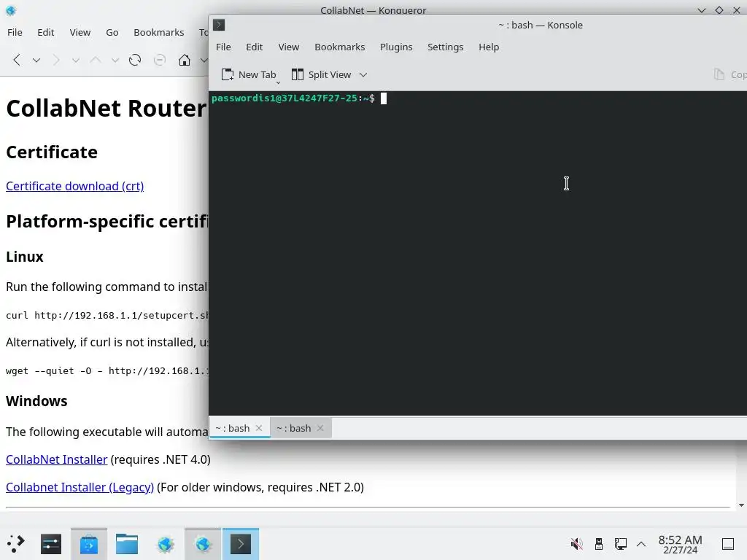The width and height of the screenshot is (747, 560).
Task: Select first bash tab in Konsole
Action: click(239, 428)
